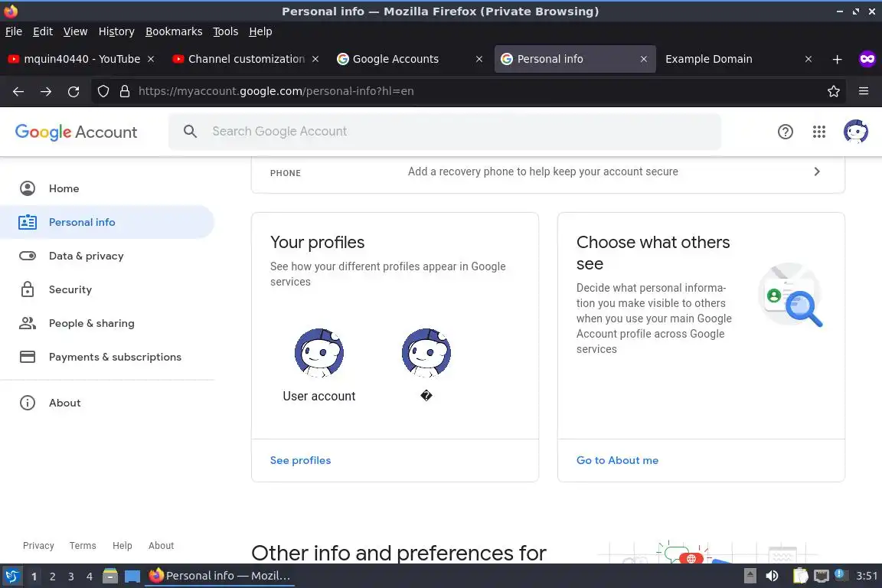
Task: Select the User account profile picture
Action: point(319,353)
